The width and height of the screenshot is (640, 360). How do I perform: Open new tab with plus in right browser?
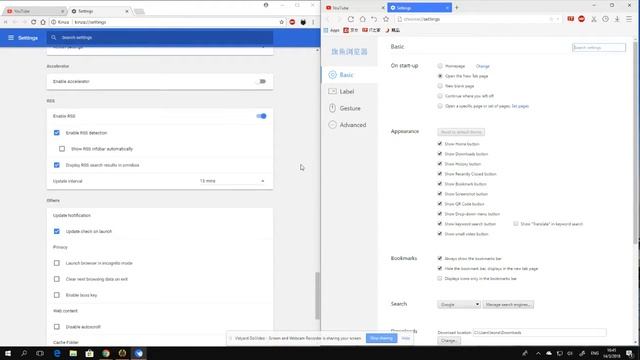(x=456, y=7)
